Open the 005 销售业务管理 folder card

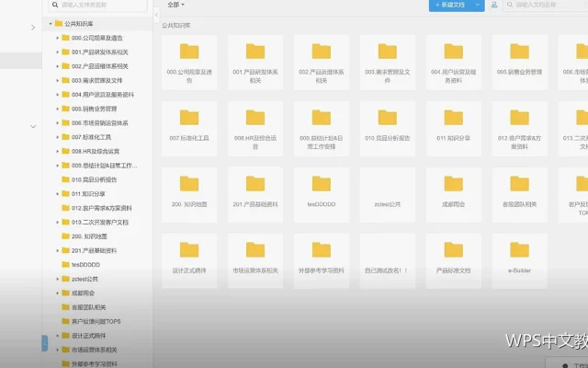520,63
